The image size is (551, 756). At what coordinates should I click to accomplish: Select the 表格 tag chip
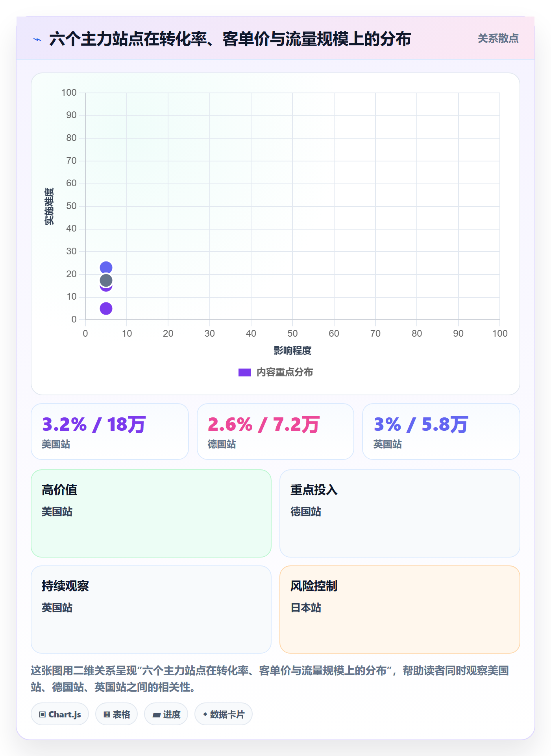(116, 714)
